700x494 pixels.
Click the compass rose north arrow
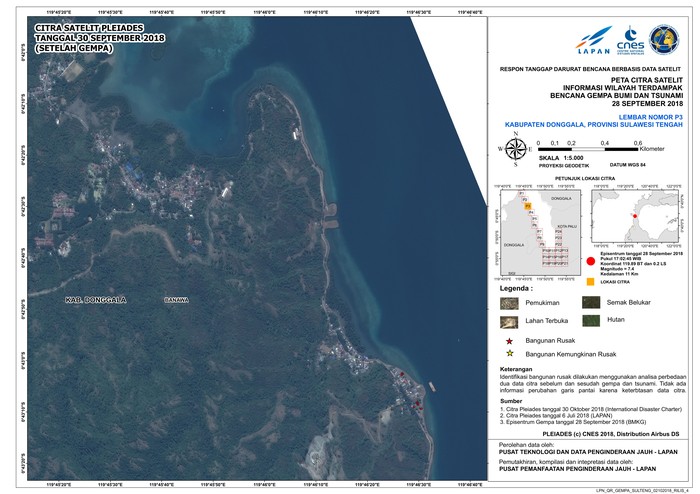click(x=516, y=150)
